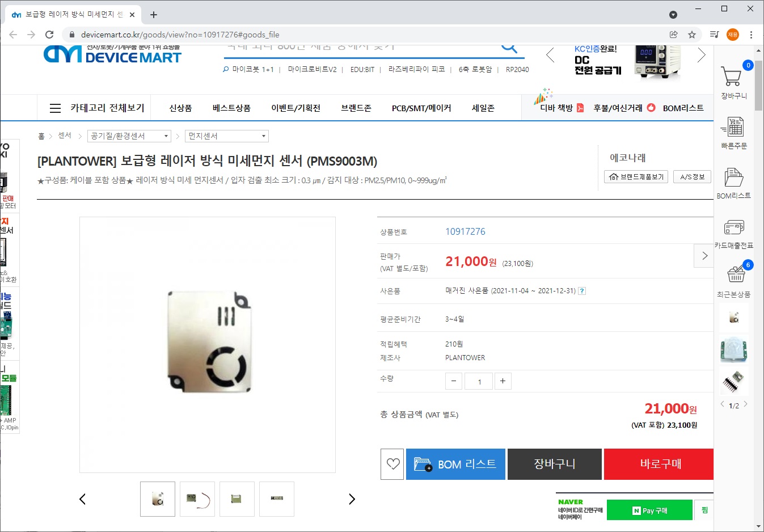Open the 공기질/환경센서 category dropdown

click(x=129, y=136)
